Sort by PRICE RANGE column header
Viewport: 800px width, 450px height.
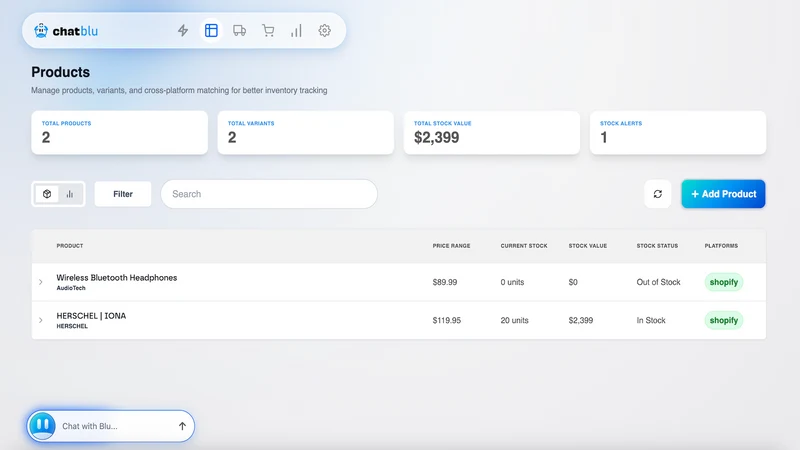(452, 246)
